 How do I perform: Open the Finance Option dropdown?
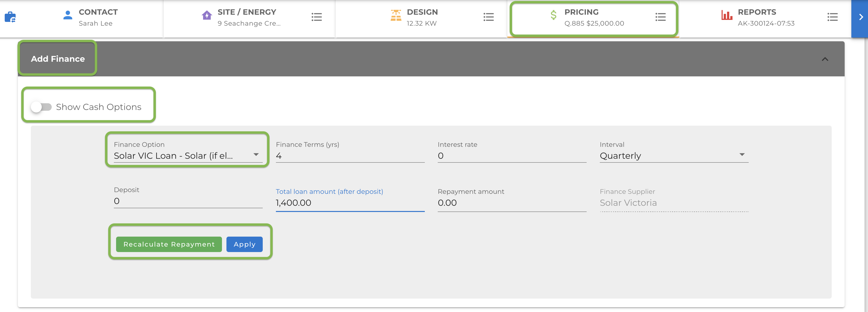(188, 156)
